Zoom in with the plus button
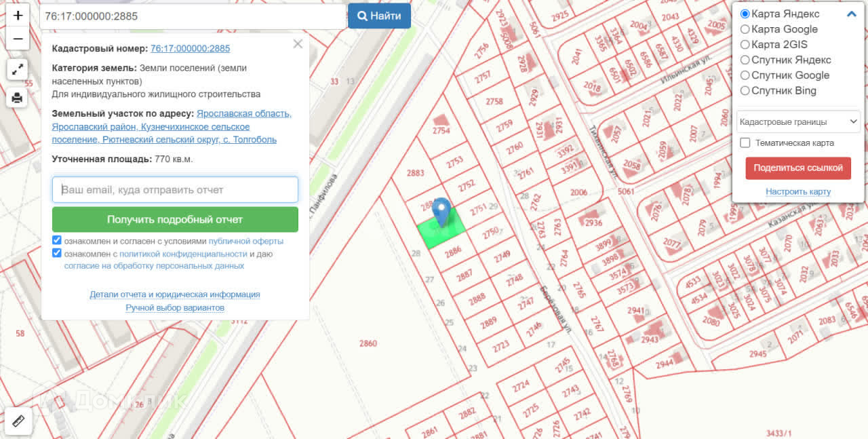This screenshot has height=439, width=868. click(18, 15)
